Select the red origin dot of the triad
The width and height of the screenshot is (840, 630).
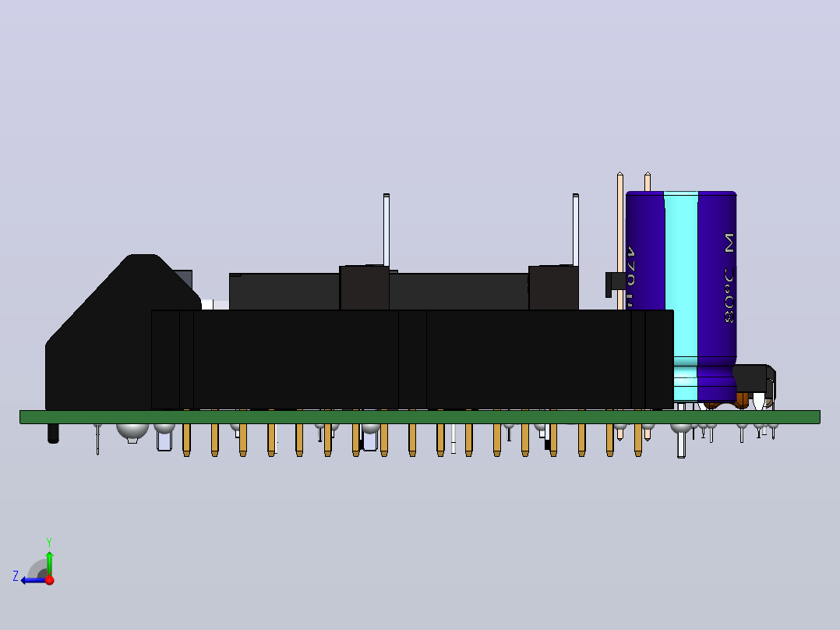click(x=50, y=580)
